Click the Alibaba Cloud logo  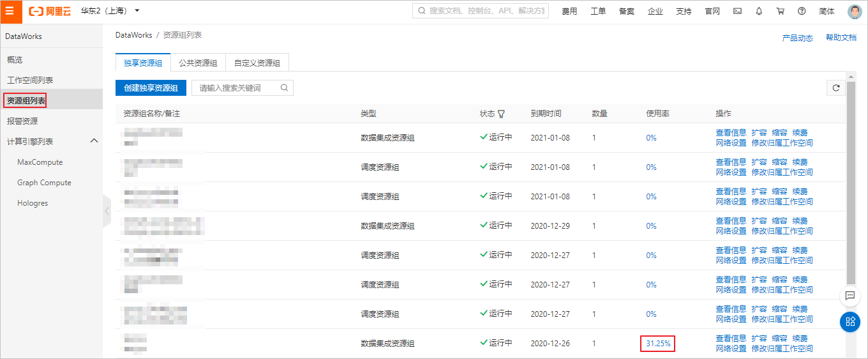pos(50,11)
